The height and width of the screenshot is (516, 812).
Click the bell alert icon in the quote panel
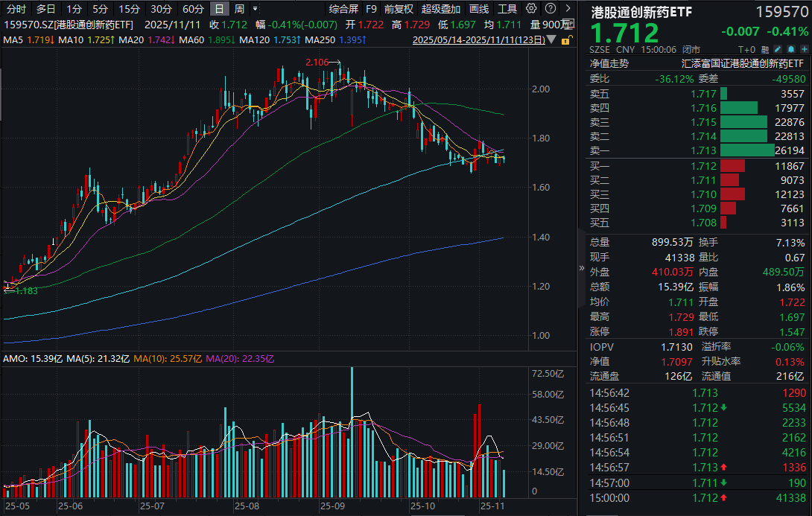(791, 48)
